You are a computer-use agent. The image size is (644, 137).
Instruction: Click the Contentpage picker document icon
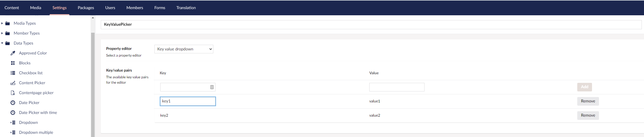(x=13, y=93)
